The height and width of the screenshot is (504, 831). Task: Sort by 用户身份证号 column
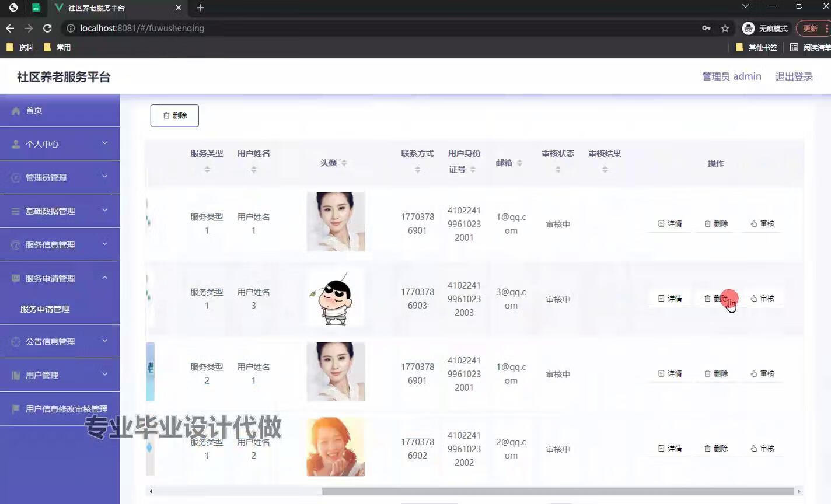(x=473, y=169)
